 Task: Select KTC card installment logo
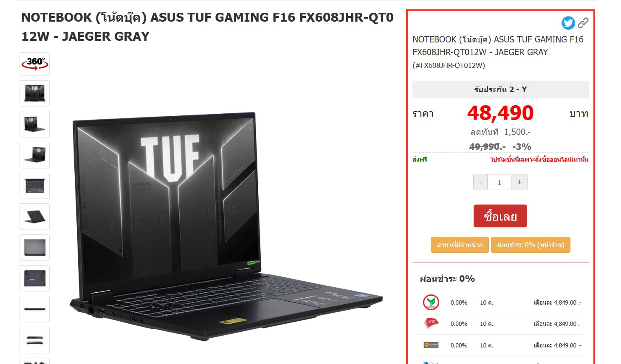pos(431,323)
